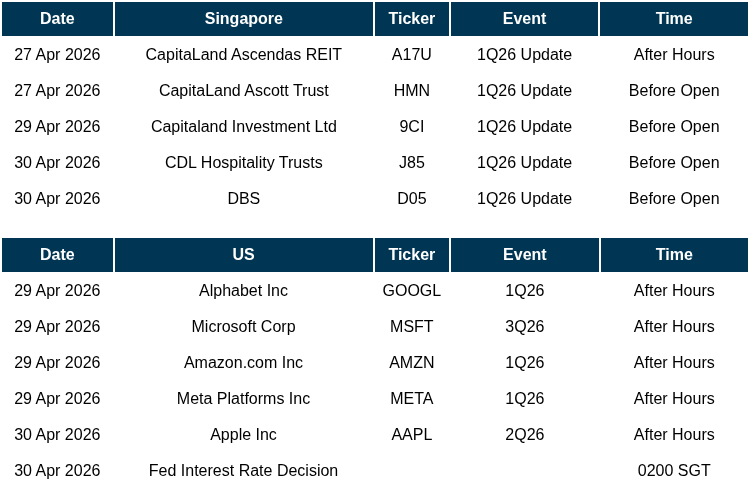Select the DBS company cell

[x=243, y=199]
